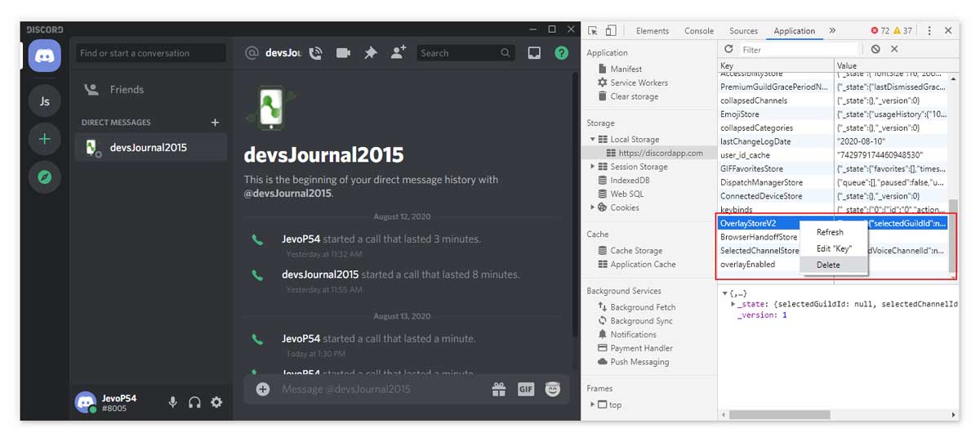The width and height of the screenshot is (980, 438).
Task: Mute microphone in user panel
Action: click(x=172, y=402)
